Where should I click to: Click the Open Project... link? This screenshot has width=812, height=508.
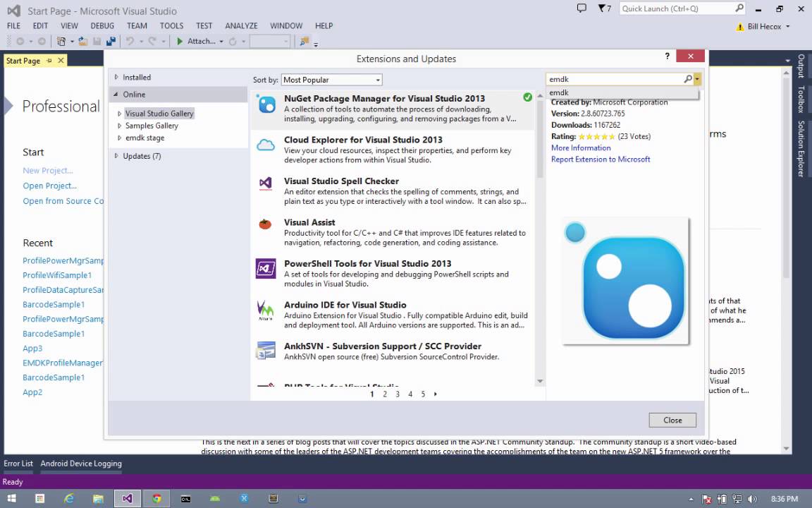[x=50, y=186]
